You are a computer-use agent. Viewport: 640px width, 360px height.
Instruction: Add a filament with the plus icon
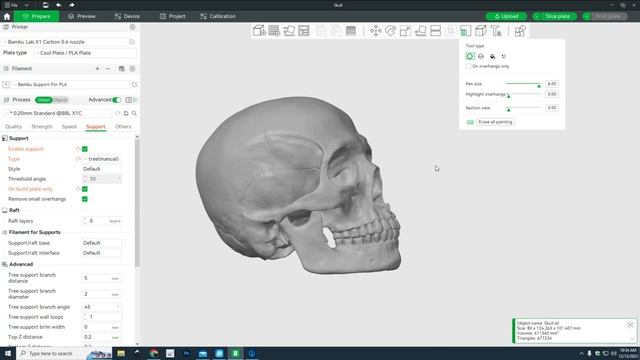pos(97,69)
